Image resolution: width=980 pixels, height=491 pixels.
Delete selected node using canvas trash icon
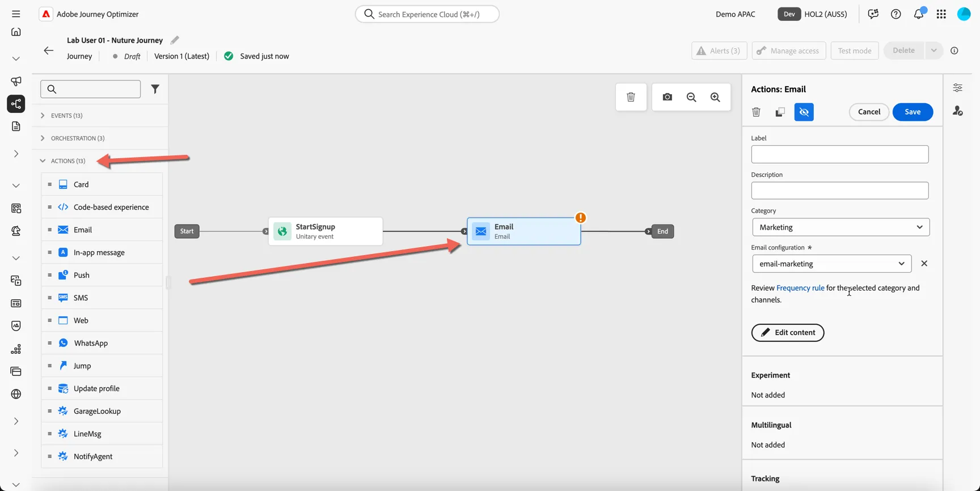click(631, 97)
